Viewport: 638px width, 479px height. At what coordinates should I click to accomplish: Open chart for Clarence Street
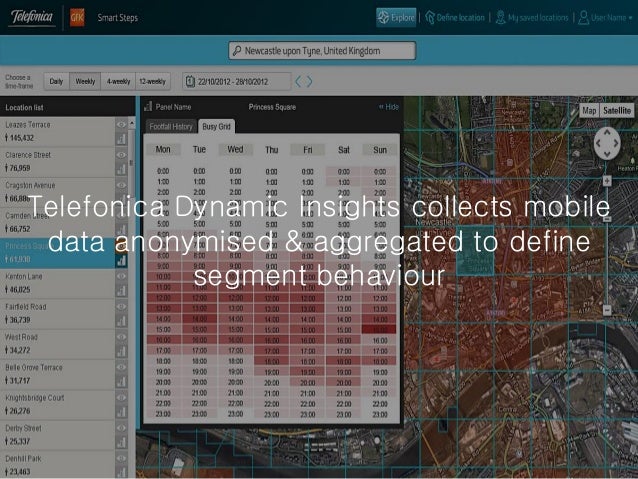coord(121,169)
